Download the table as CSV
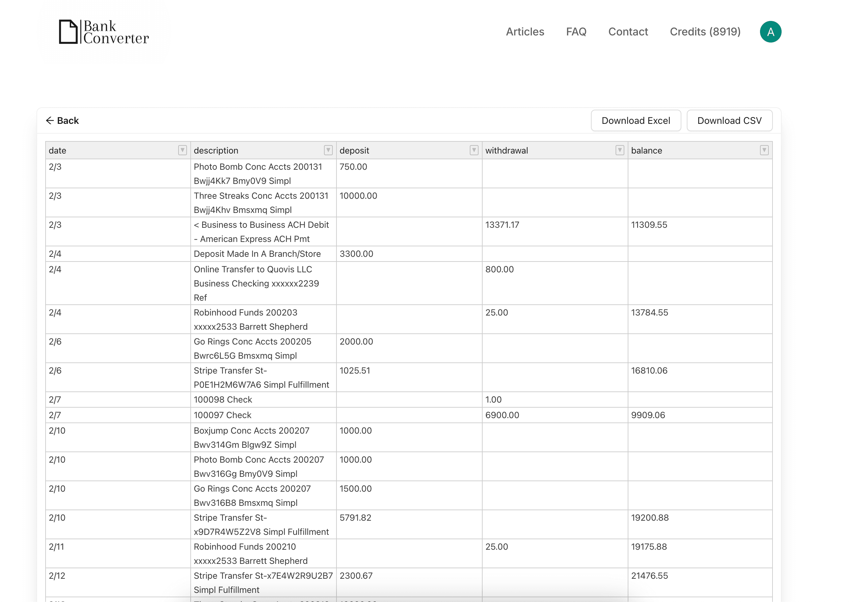868x602 pixels. 729,121
